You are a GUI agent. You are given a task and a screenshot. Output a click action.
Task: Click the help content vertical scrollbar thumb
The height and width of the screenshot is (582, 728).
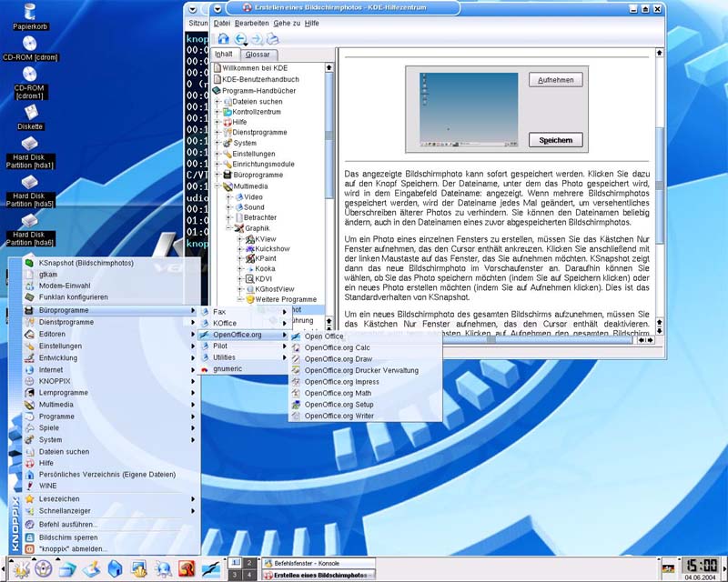click(x=659, y=186)
